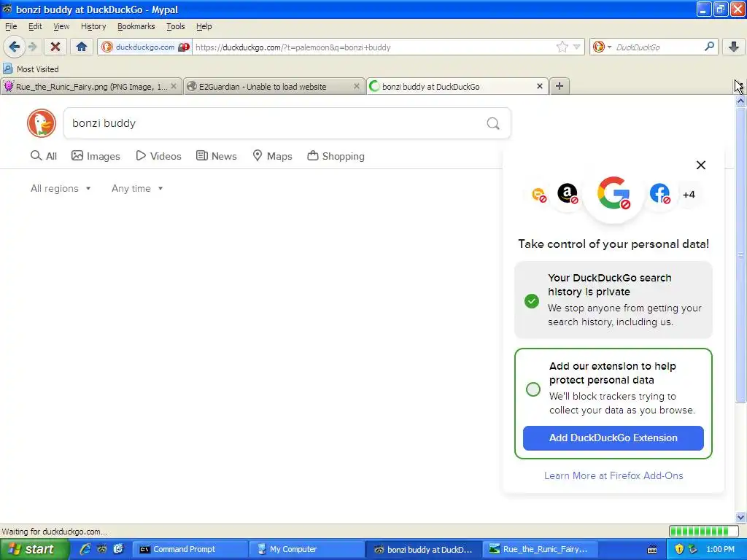The width and height of the screenshot is (747, 560).
Task: Switch to My Computer taskbar button
Action: tap(307, 550)
